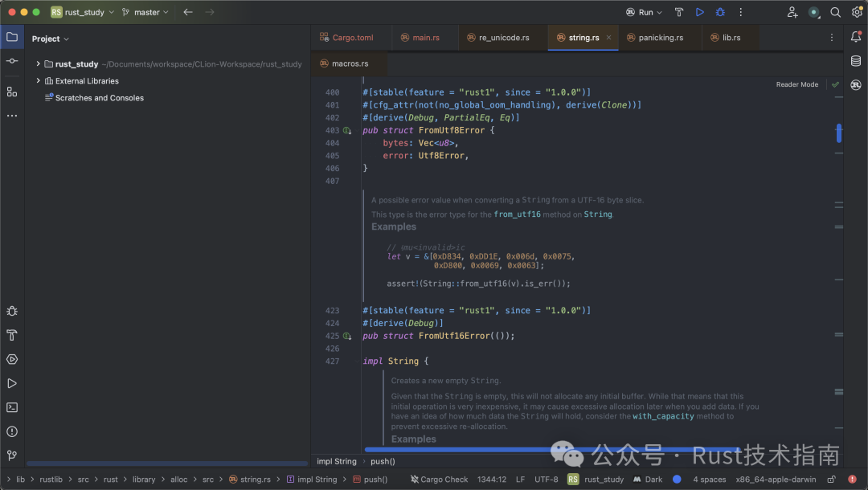Click the gutter icon on line 403
Image resolution: width=868 pixels, height=490 pixels.
click(x=347, y=130)
